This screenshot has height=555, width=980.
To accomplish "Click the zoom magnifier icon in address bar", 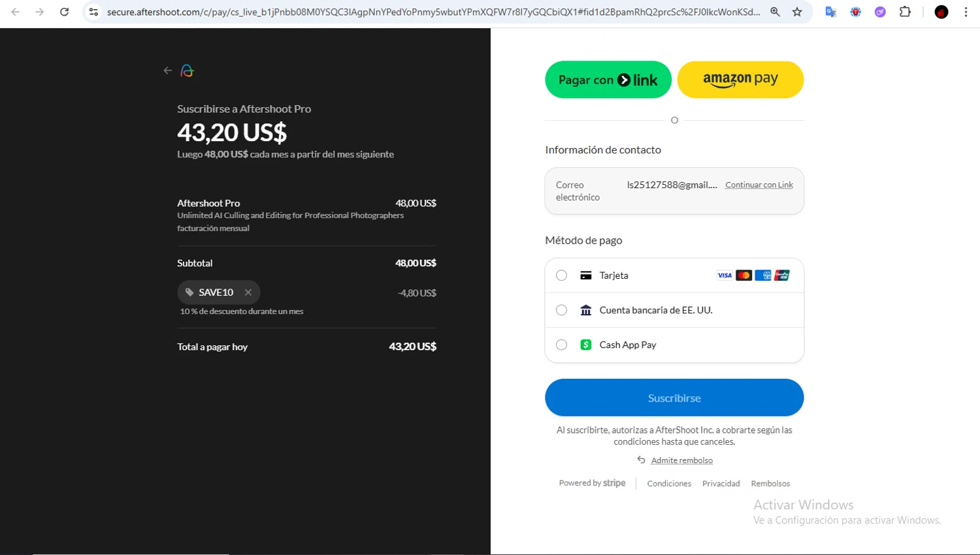I will pos(775,12).
